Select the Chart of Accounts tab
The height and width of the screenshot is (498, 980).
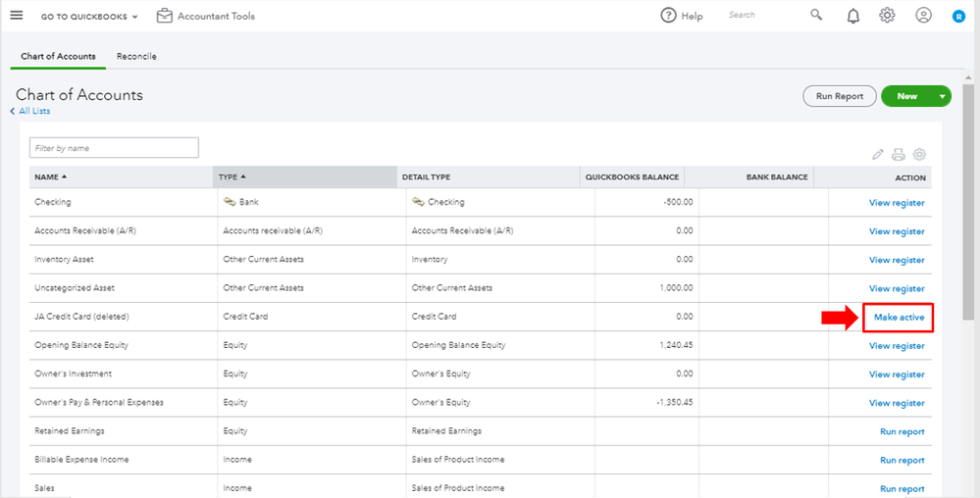pyautogui.click(x=58, y=57)
